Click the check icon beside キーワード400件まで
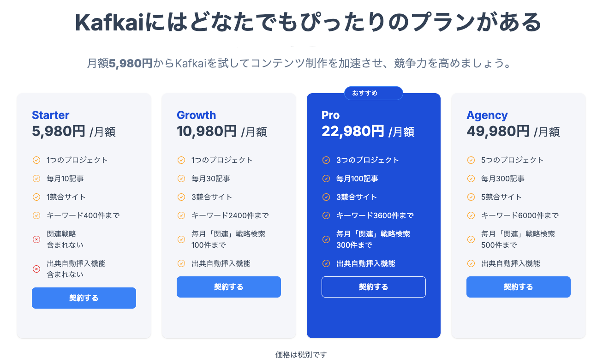609x364 pixels. 36,215
